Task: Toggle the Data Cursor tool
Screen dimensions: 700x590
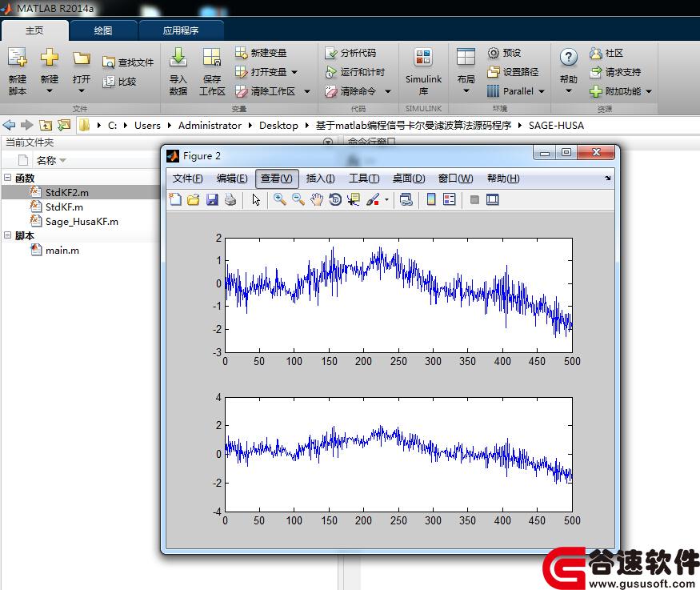Action: click(354, 199)
